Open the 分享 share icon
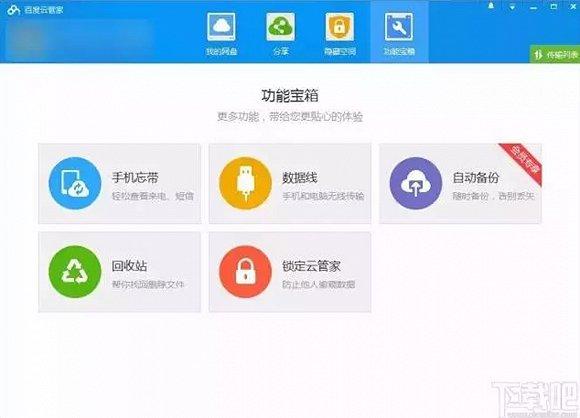This screenshot has width=580, height=418. [280, 27]
